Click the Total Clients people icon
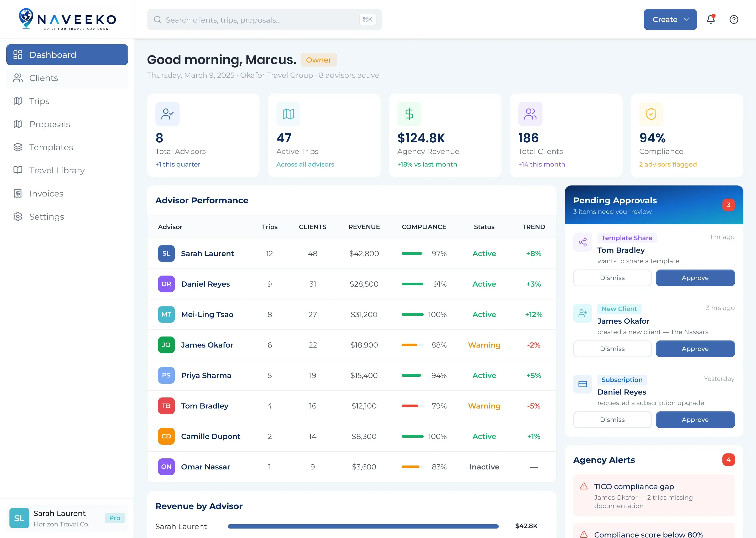Image resolution: width=756 pixels, height=538 pixels. click(530, 114)
